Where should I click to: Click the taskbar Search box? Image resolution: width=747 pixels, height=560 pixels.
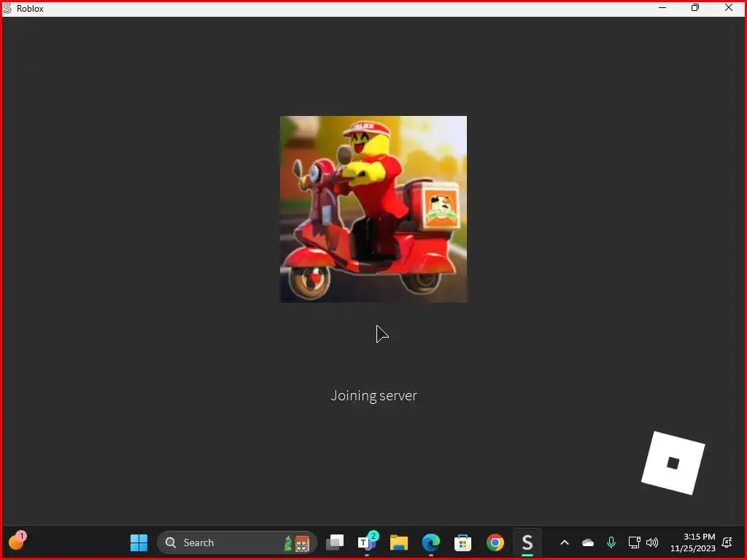(237, 542)
